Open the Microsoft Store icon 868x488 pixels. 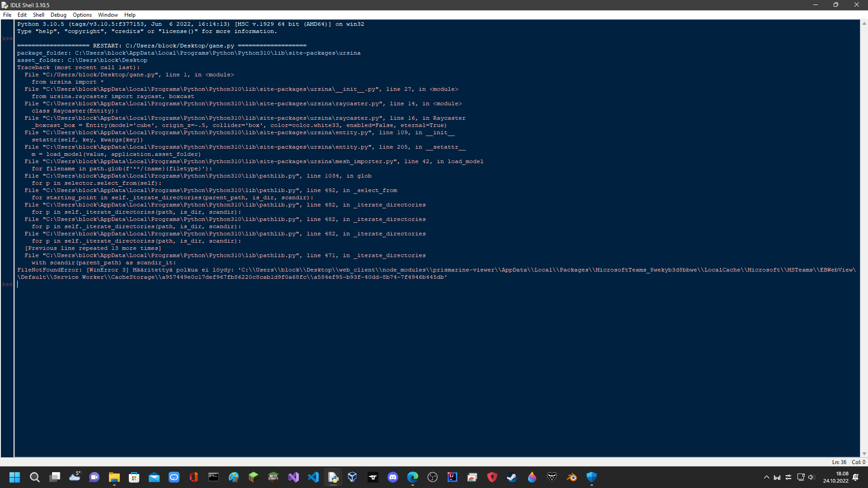point(134,477)
